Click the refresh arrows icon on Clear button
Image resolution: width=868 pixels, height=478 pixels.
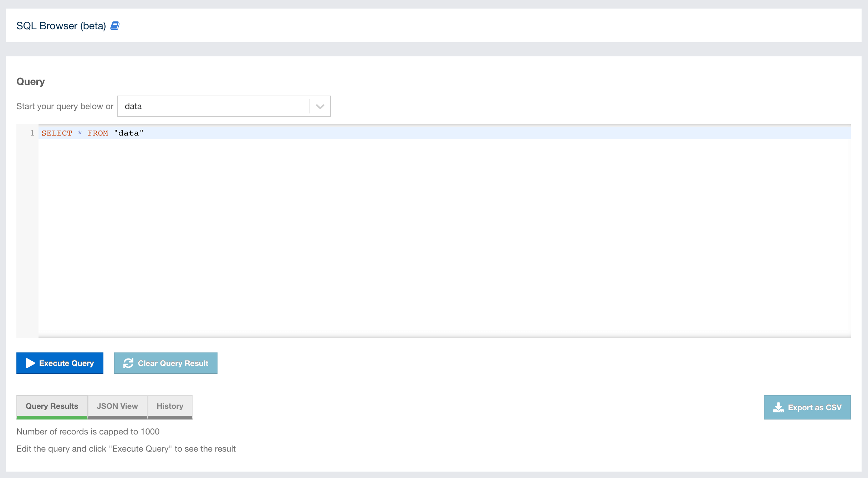[x=128, y=363]
